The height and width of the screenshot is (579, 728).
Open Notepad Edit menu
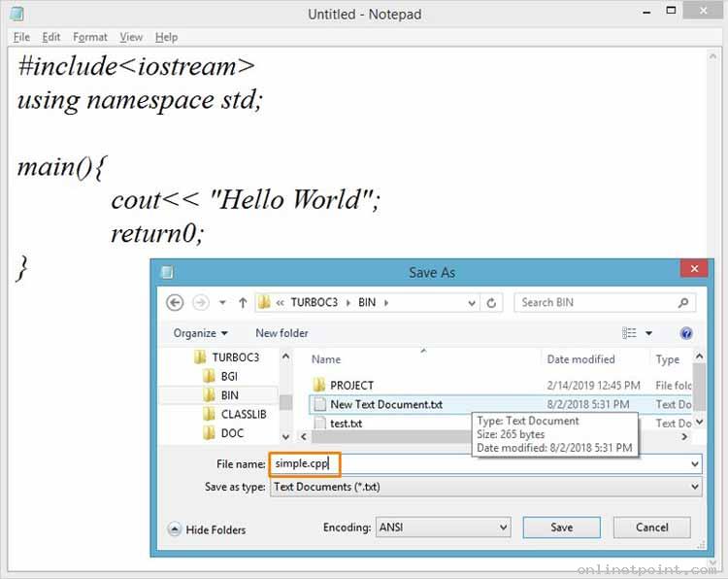click(x=51, y=37)
